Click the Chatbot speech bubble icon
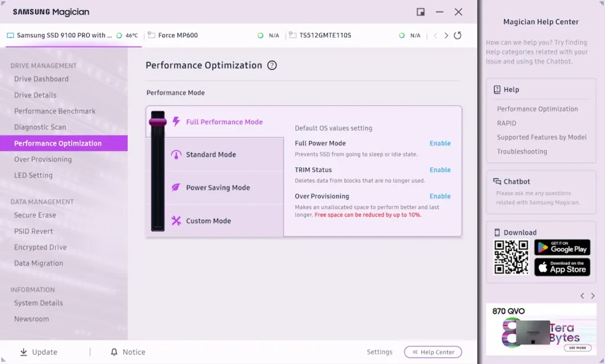 coord(497,181)
